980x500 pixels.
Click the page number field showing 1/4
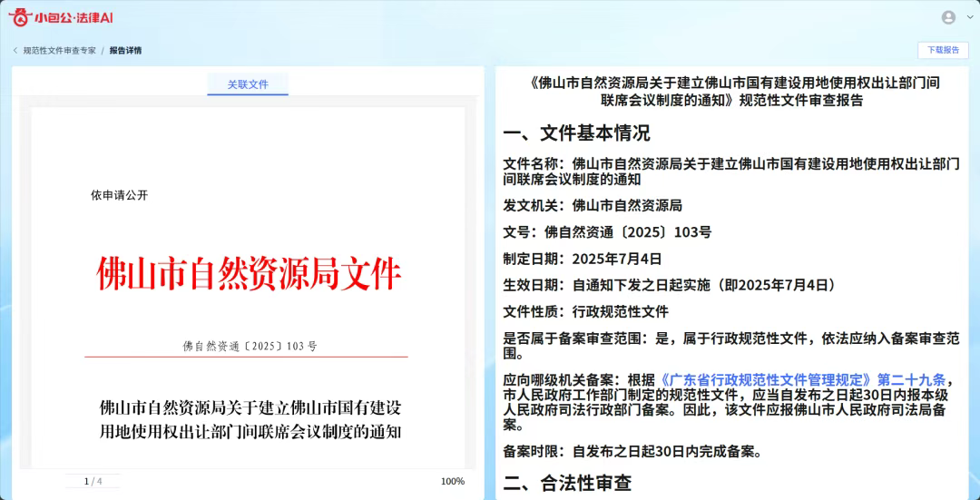[x=93, y=481]
